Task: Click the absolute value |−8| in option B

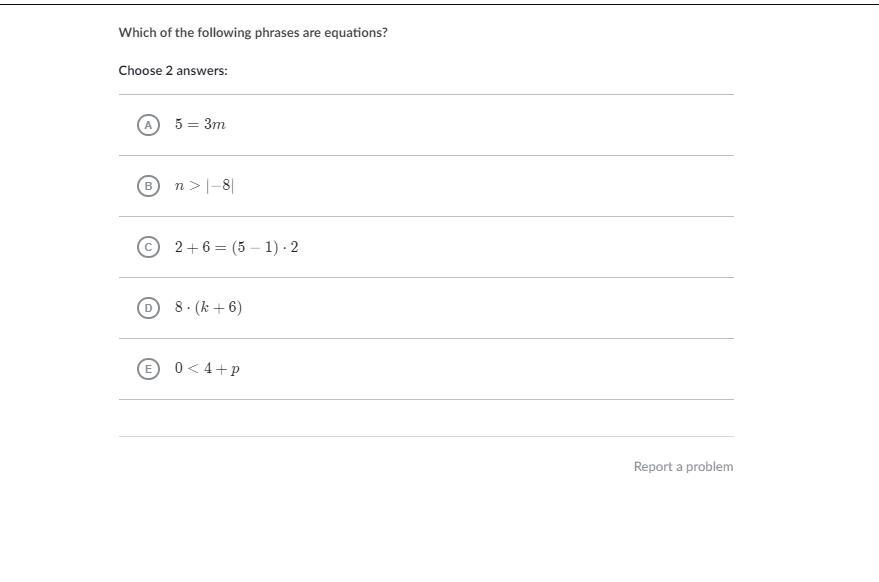Action: tap(220, 186)
